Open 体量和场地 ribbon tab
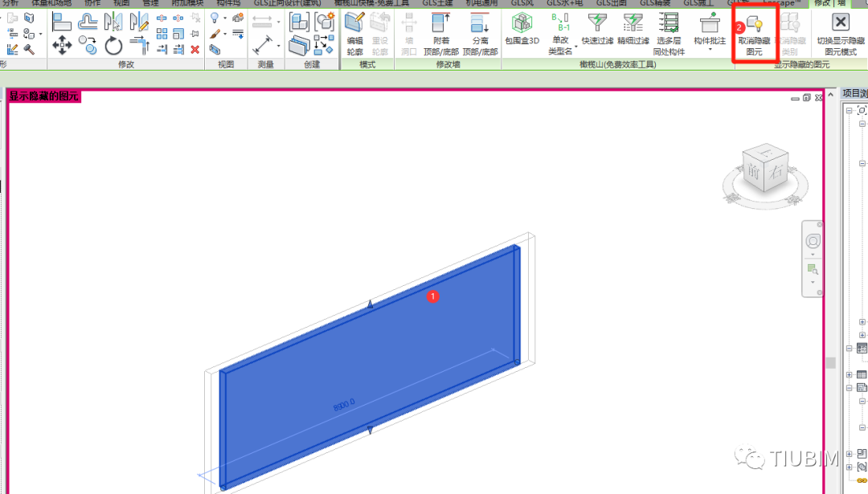This screenshot has height=494, width=868. (51, 3)
